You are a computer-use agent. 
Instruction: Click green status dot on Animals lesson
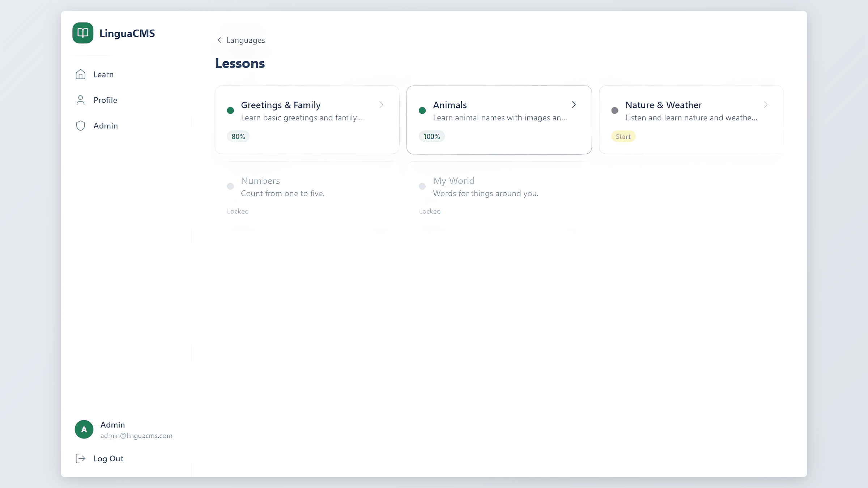coord(422,111)
